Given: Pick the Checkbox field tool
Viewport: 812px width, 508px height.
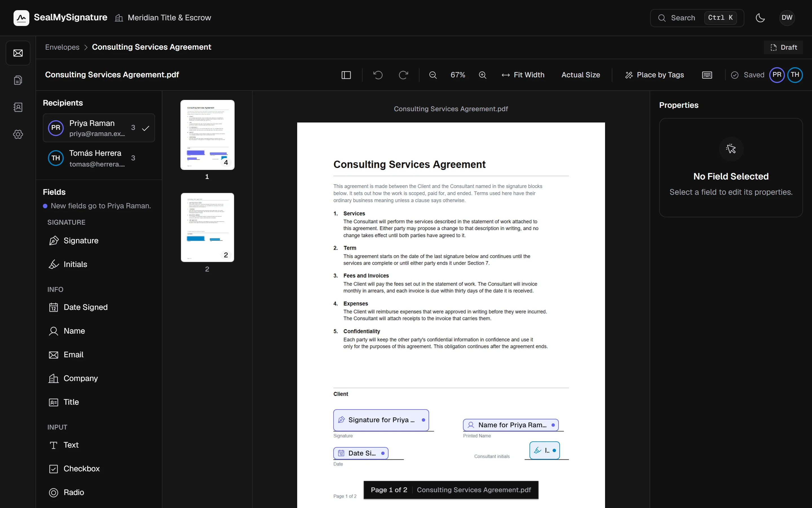Looking at the screenshot, I should pyautogui.click(x=99, y=469).
